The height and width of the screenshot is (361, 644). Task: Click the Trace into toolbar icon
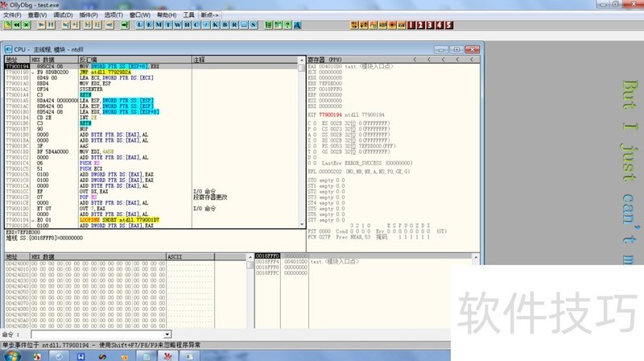coord(88,25)
